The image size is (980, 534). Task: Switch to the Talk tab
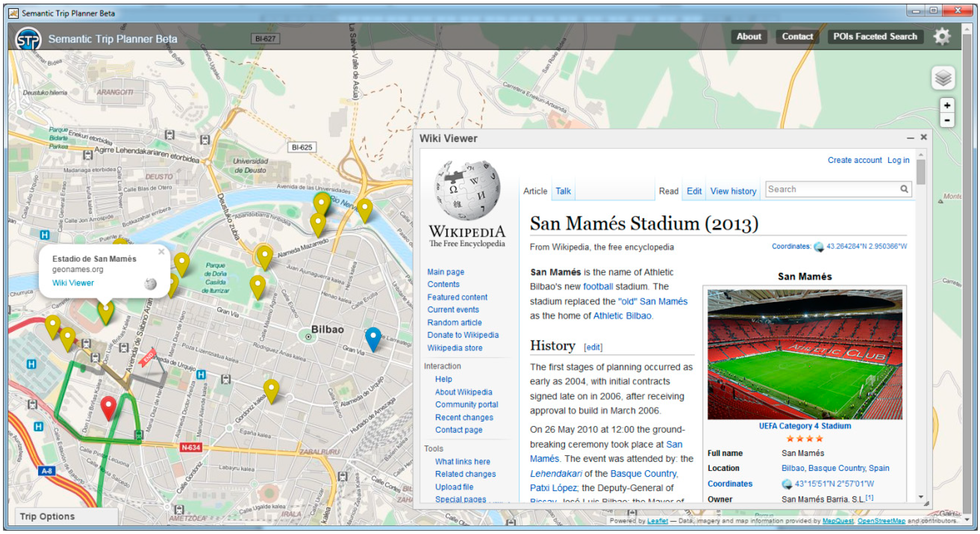click(563, 191)
